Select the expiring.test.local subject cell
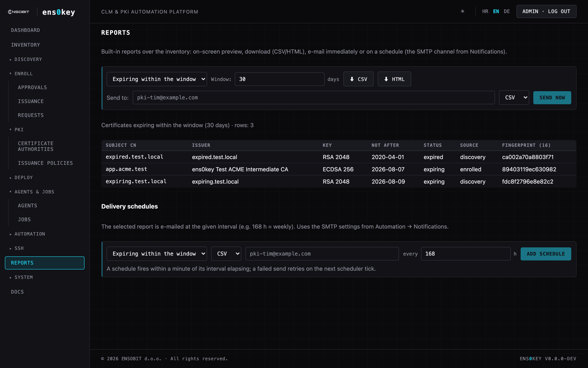Screen dimensions: 588x368 136,182
